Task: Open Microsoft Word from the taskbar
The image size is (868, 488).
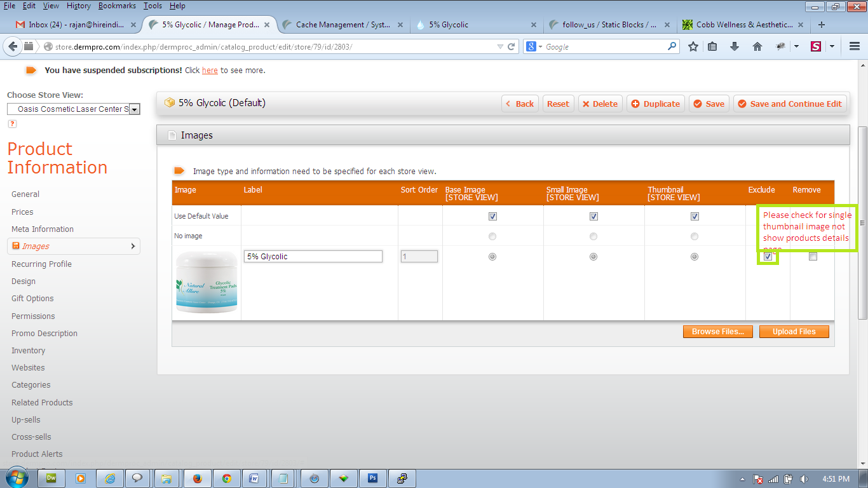Action: (255, 478)
